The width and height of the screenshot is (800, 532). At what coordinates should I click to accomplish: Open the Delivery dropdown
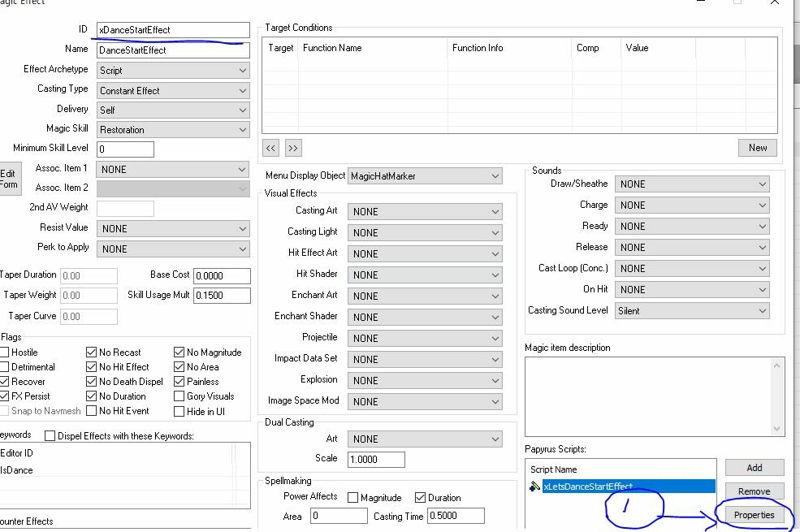(173, 110)
